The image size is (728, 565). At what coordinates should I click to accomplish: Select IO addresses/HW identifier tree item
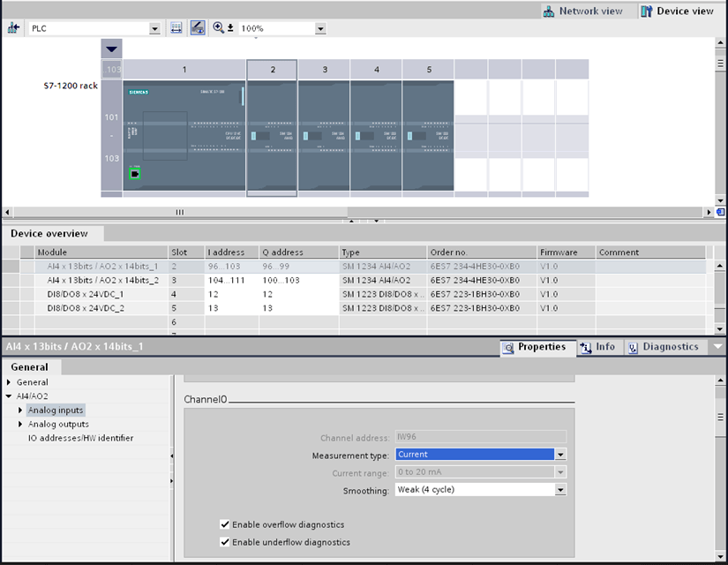click(x=81, y=438)
